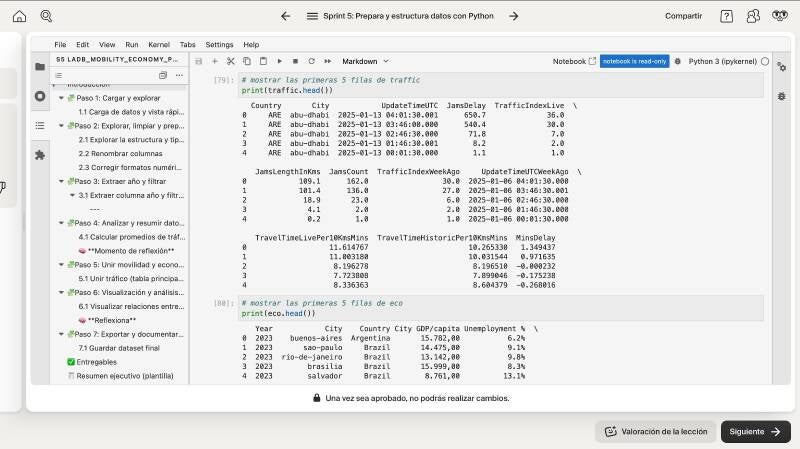
Task: Click the run cell play button
Action: 280,61
